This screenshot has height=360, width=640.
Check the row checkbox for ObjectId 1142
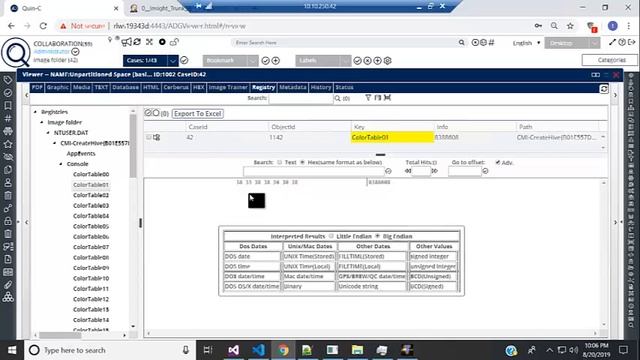(149, 138)
